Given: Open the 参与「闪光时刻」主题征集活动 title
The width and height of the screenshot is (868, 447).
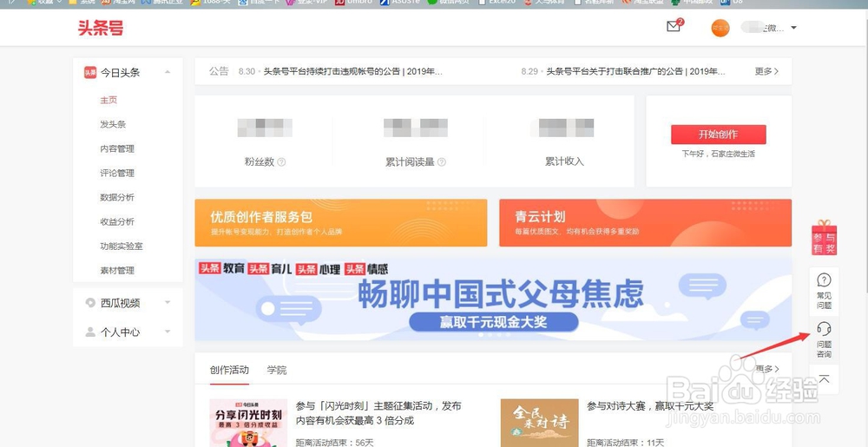Looking at the screenshot, I should [378, 413].
